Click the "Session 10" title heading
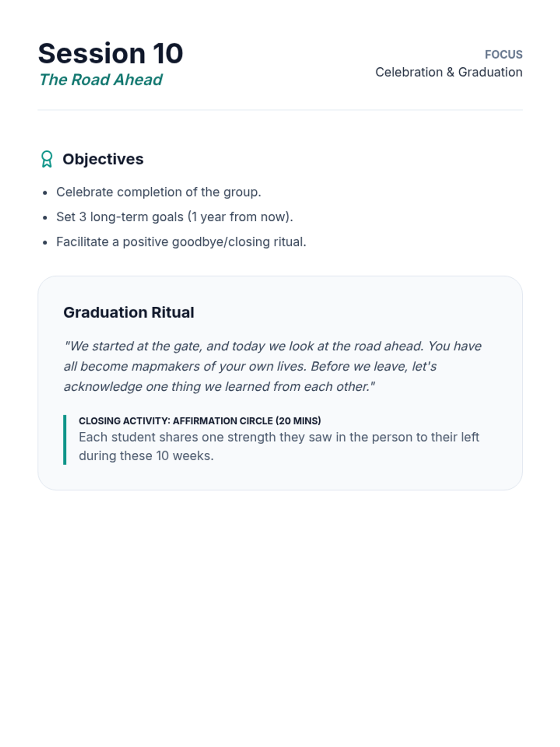The height and width of the screenshot is (747, 560). click(x=111, y=53)
